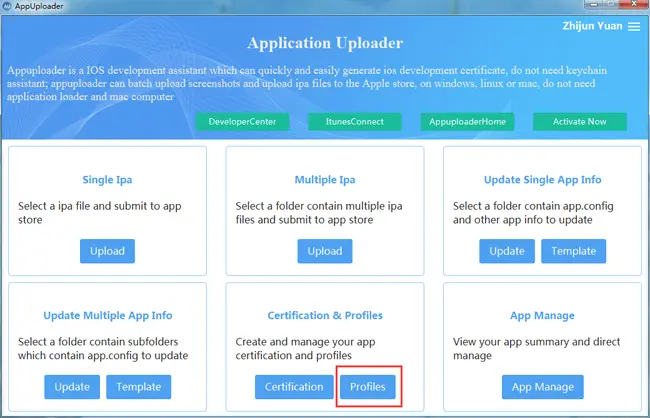Click Update in Update Single App Info
Image resolution: width=650 pixels, height=418 pixels.
(x=507, y=251)
